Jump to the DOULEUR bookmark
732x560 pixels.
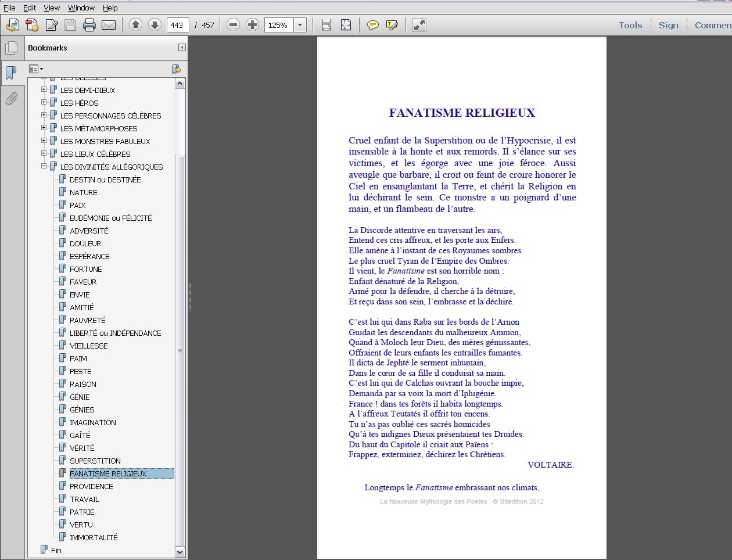point(85,243)
